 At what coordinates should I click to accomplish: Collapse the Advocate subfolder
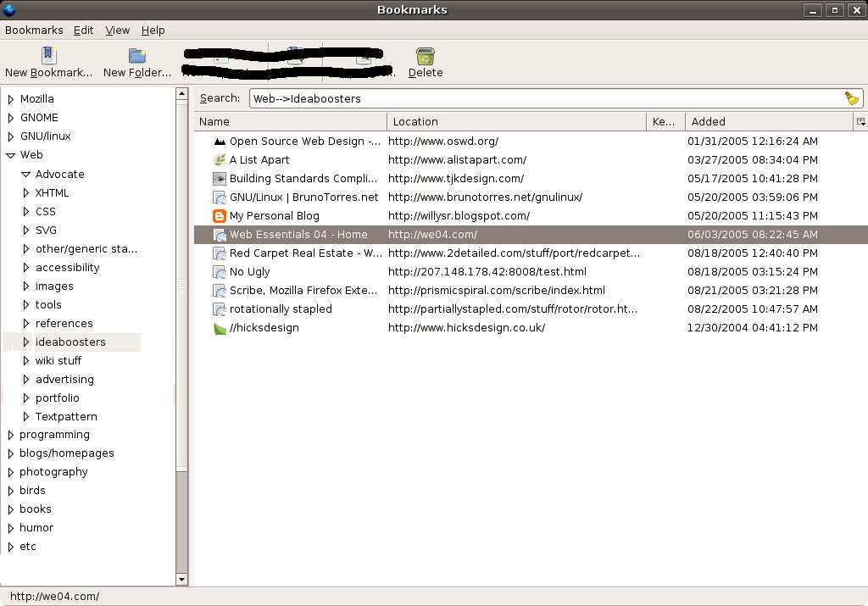pos(25,175)
